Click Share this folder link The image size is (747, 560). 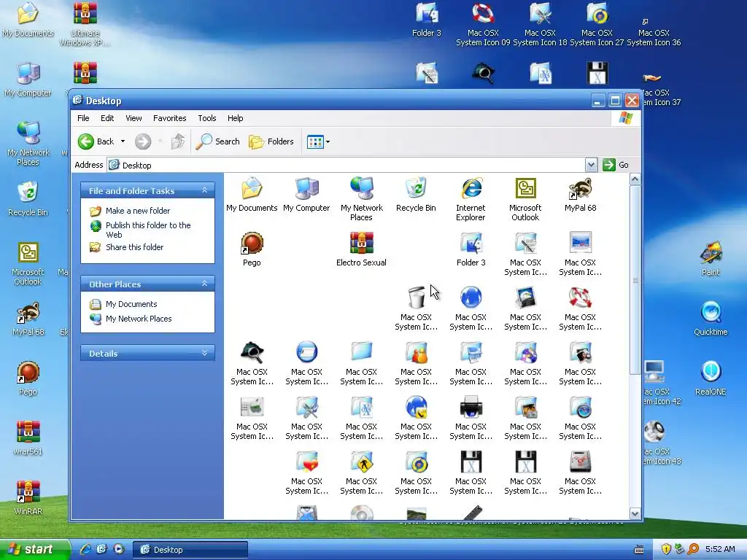134,247
